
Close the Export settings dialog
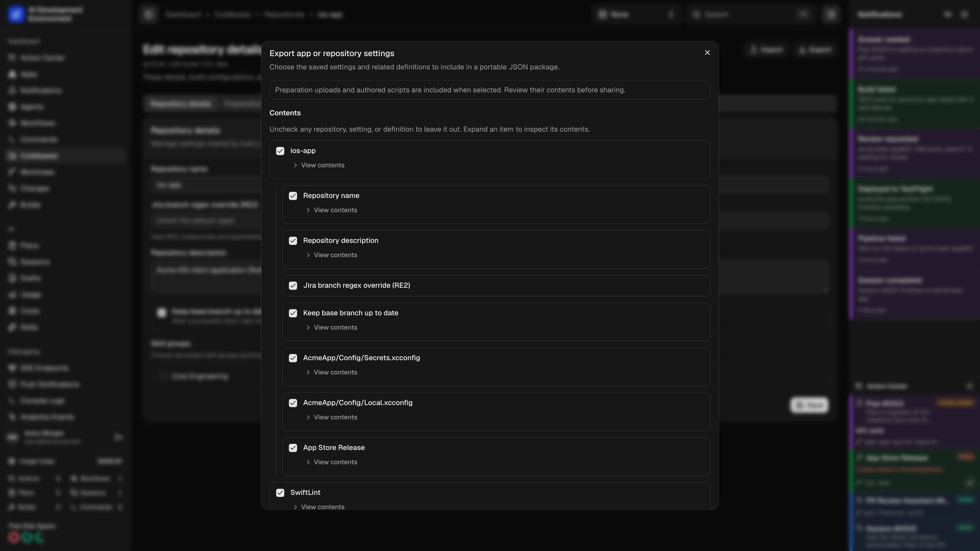click(x=707, y=53)
